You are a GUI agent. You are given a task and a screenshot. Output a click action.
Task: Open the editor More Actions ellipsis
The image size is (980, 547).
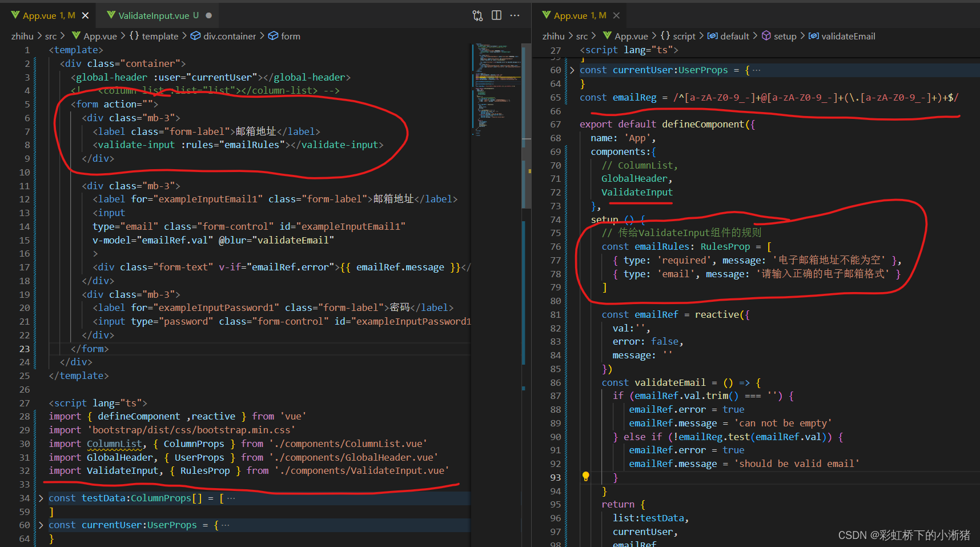[x=515, y=15]
